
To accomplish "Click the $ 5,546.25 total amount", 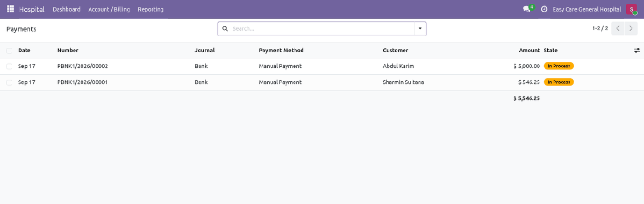I will pyautogui.click(x=526, y=99).
